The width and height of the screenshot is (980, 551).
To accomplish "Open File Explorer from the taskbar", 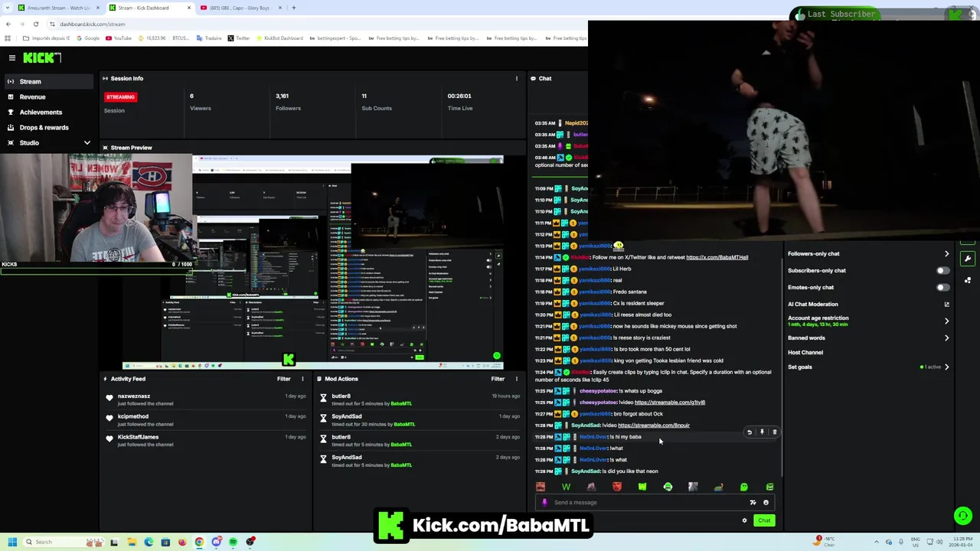I will pos(132,542).
